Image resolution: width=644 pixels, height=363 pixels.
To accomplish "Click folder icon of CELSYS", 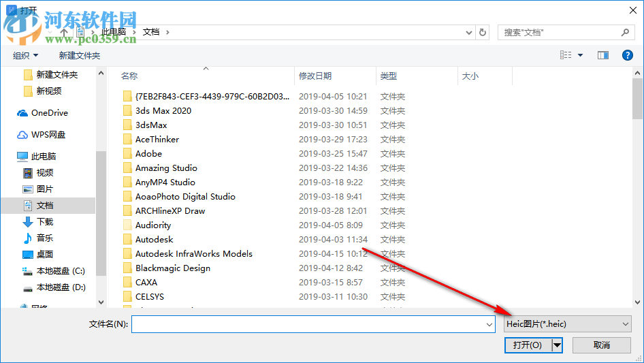I will pos(128,297).
